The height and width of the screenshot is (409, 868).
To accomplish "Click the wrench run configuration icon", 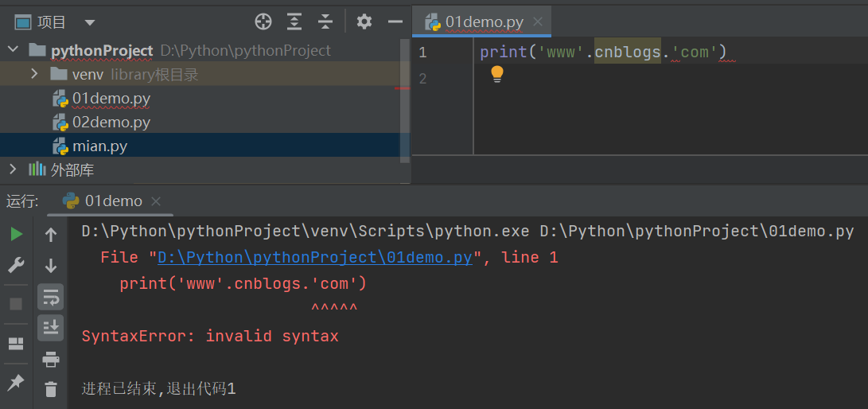I will [16, 266].
